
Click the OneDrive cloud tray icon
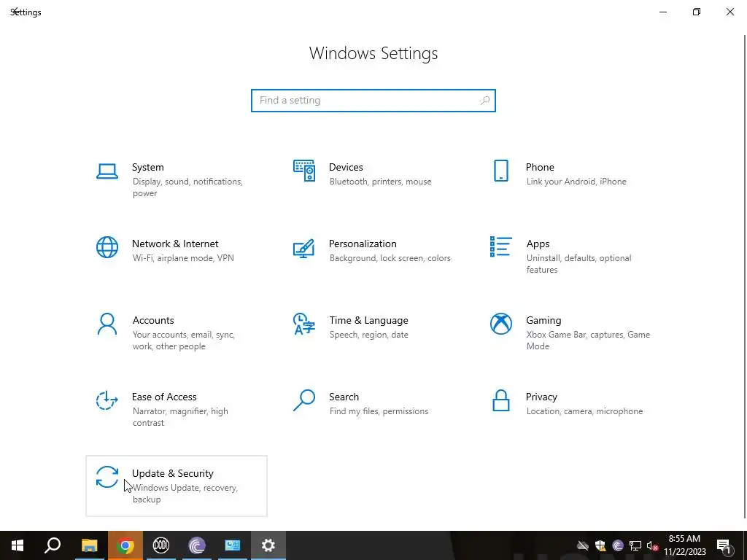(x=583, y=545)
